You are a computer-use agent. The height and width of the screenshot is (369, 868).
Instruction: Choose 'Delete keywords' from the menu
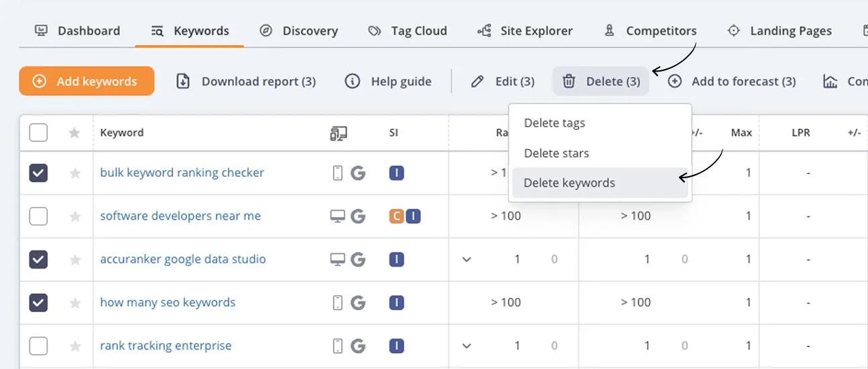click(x=569, y=183)
